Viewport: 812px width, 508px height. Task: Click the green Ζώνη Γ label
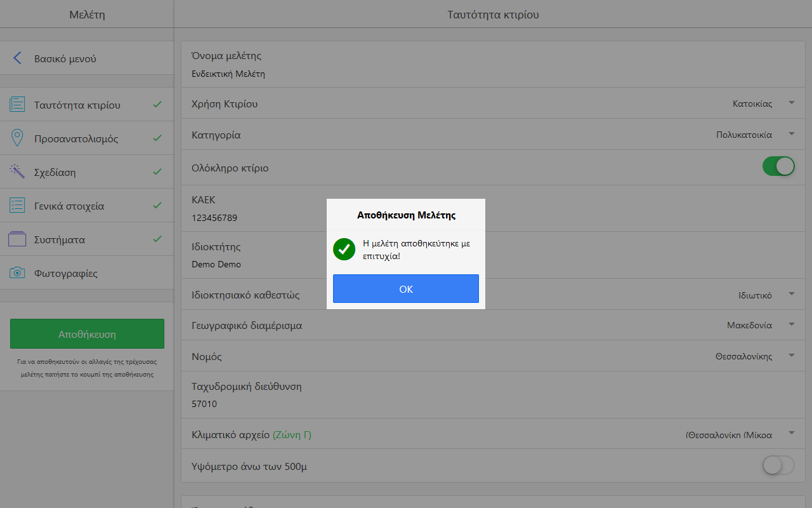click(x=292, y=435)
